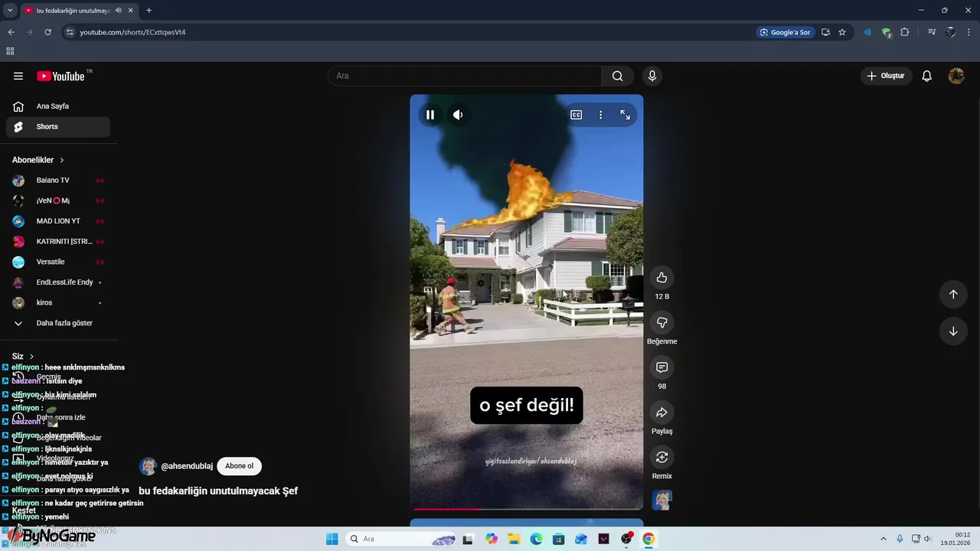Viewport: 980px width, 551px height.
Task: Like the Short with 12 B likes
Action: click(x=661, y=278)
